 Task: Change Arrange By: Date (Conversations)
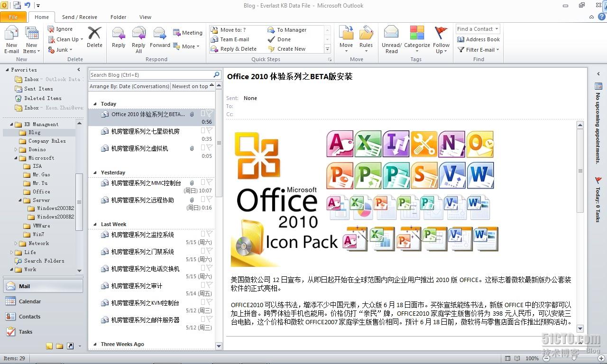coord(129,86)
